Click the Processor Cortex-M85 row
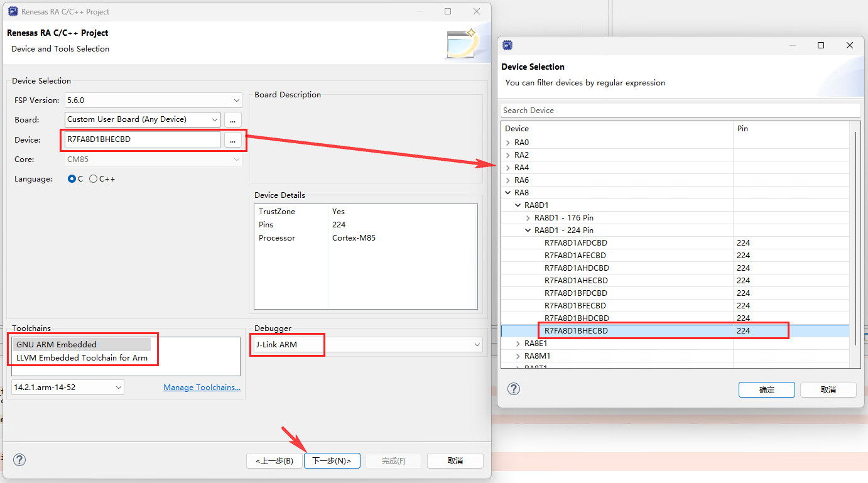This screenshot has height=483, width=868. [x=366, y=238]
